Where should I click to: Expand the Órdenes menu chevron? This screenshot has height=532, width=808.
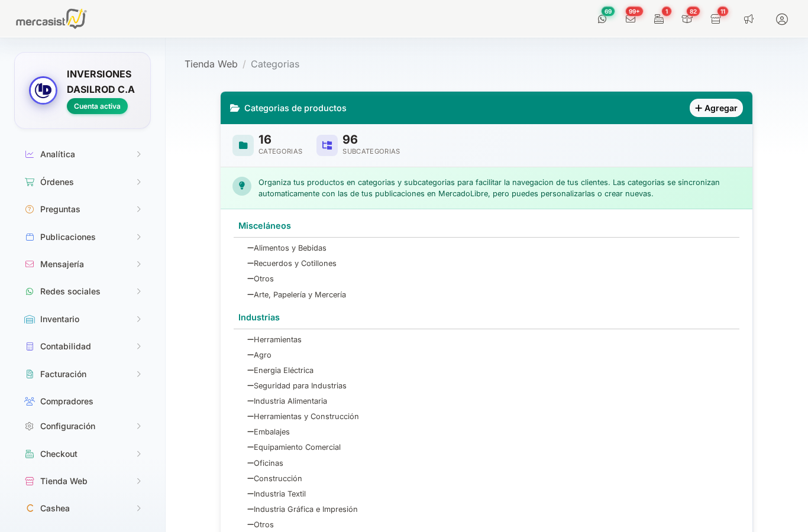point(138,182)
